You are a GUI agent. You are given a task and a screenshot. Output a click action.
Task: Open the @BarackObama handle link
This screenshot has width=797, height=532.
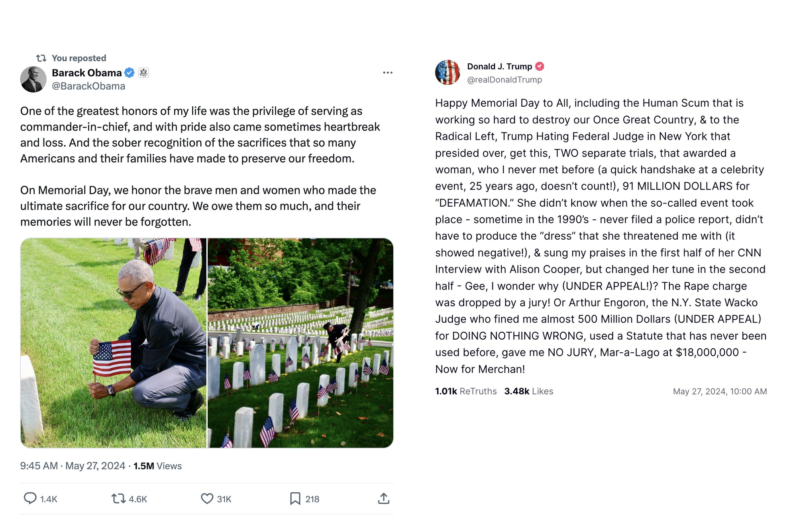[x=88, y=86]
